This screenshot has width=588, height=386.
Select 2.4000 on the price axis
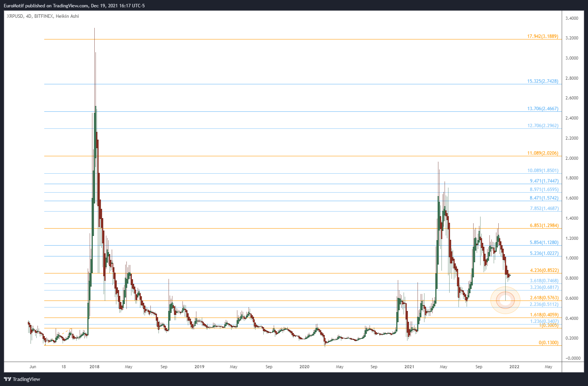(x=572, y=118)
